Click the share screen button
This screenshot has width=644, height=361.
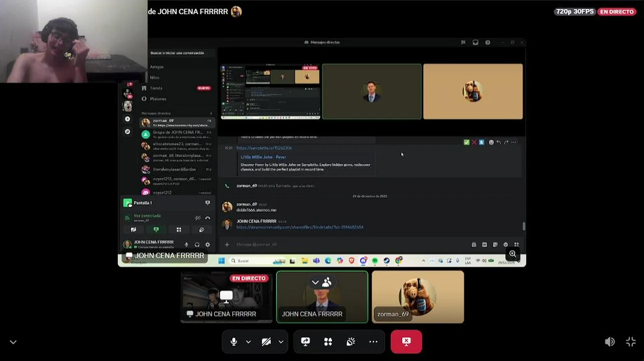pos(305,341)
